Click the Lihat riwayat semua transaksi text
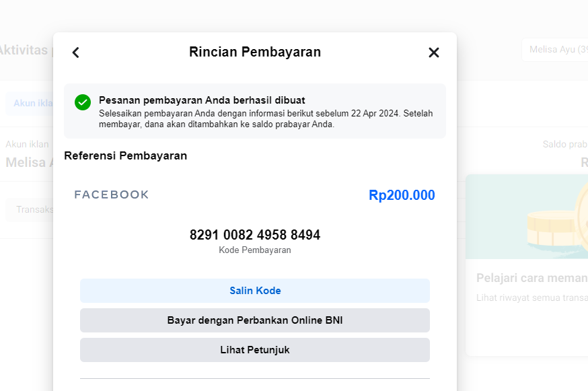Viewport: 588px width, 391px height. coord(531,297)
